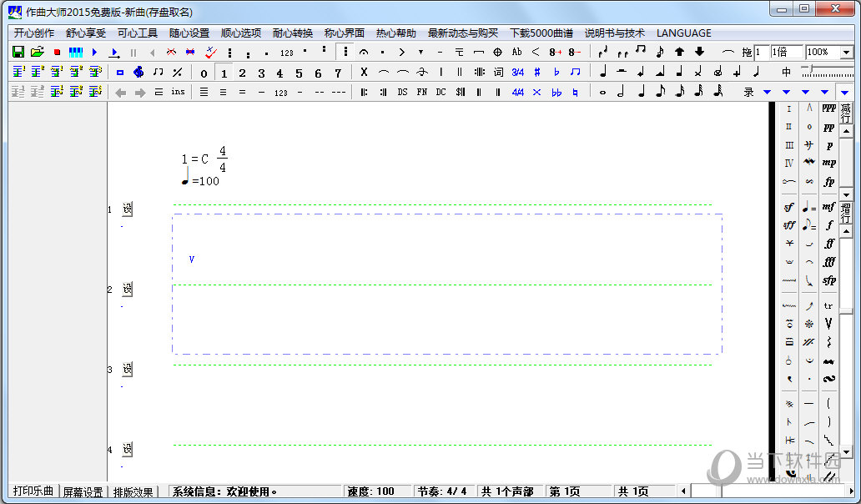This screenshot has height=504, width=861.
Task: Click the green Save disk icon
Action: (x=18, y=52)
